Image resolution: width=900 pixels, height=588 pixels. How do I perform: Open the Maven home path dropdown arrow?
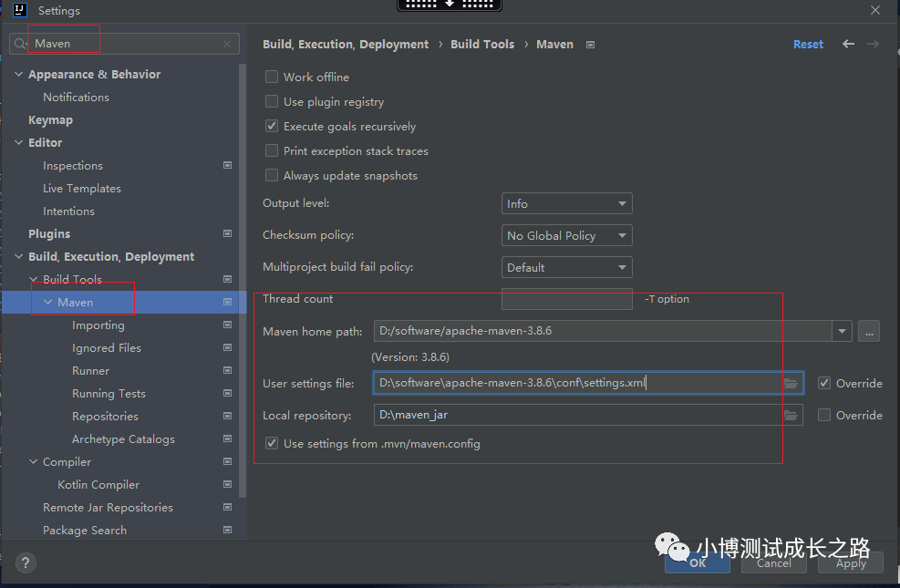tap(842, 331)
